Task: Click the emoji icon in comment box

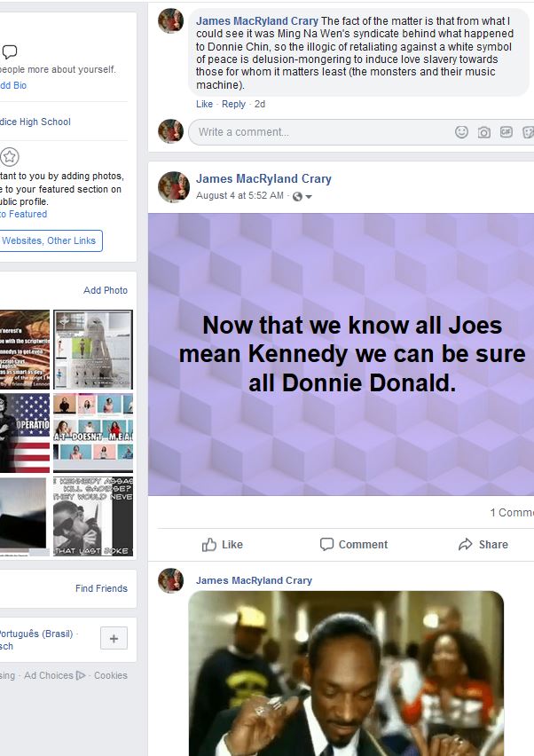Action: [461, 132]
